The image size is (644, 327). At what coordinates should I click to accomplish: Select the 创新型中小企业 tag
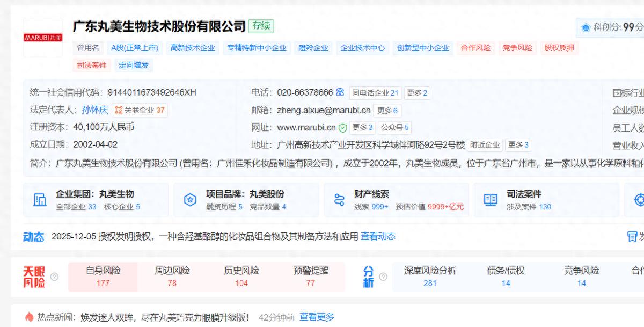click(423, 48)
